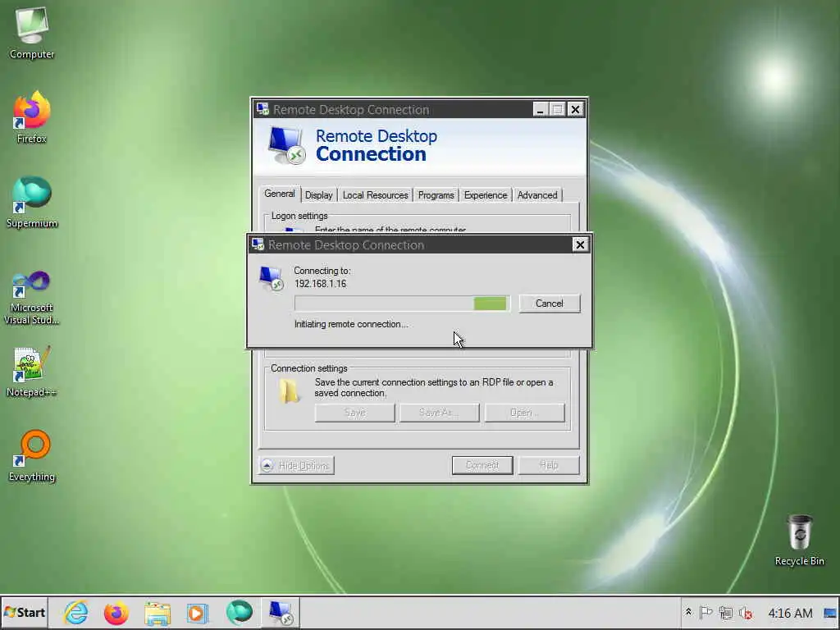Switch to the Display tab
This screenshot has height=630, width=840.
(319, 195)
